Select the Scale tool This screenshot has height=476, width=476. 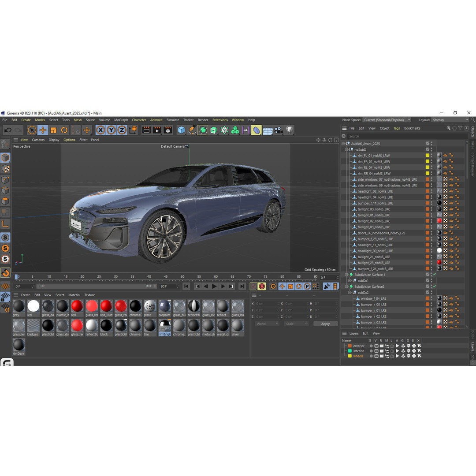(53, 130)
